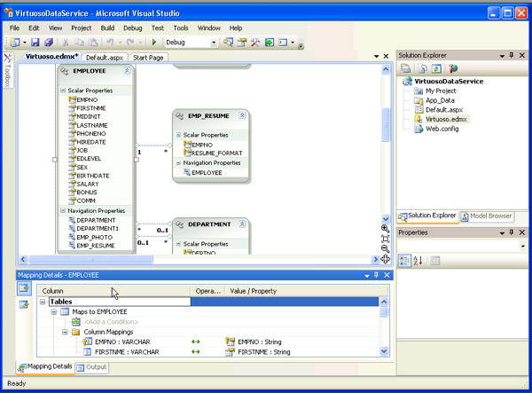
Task: Open the Debug configuration dropdown
Action: (x=214, y=42)
